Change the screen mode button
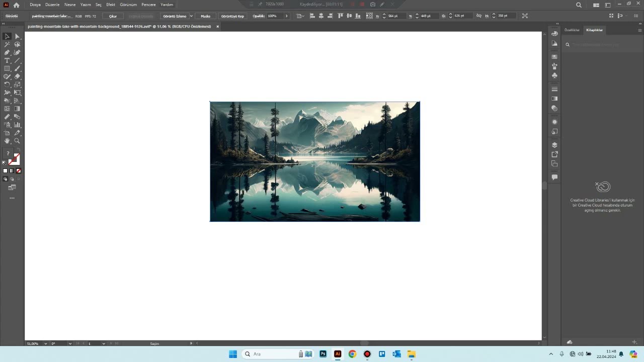The width and height of the screenshot is (644, 362). pyautogui.click(x=12, y=188)
